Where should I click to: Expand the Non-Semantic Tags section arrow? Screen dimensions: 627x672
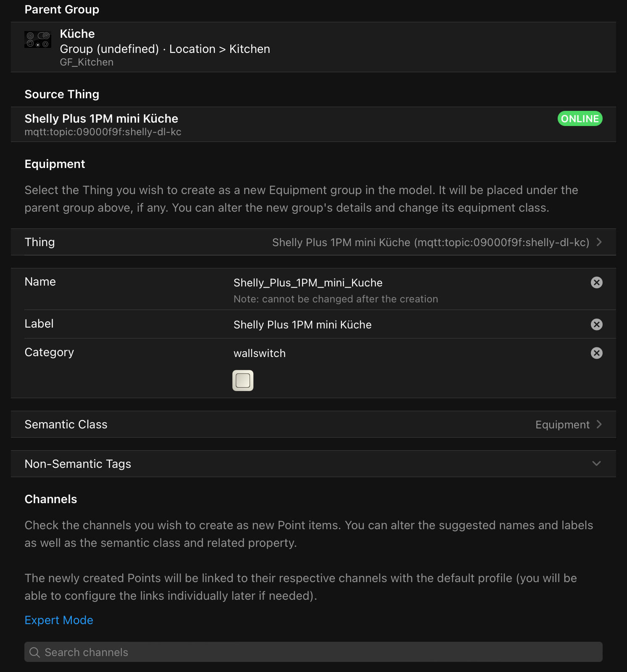point(596,464)
